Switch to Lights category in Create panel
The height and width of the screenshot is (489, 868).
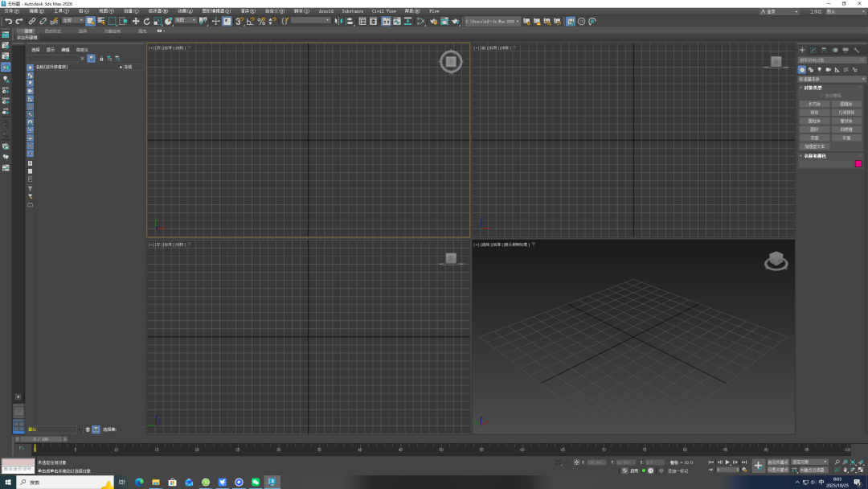coord(819,70)
